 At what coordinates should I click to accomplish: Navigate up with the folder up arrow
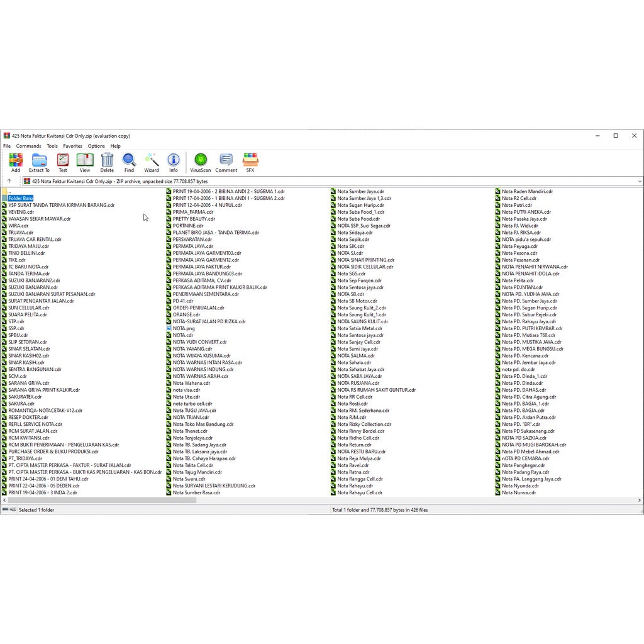[x=8, y=181]
